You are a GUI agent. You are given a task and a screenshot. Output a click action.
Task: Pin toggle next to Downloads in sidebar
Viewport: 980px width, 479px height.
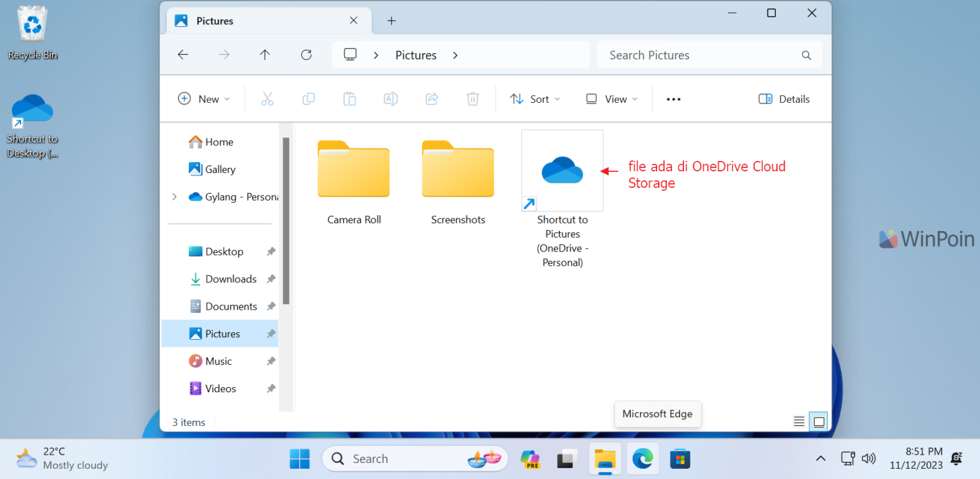coord(270,278)
